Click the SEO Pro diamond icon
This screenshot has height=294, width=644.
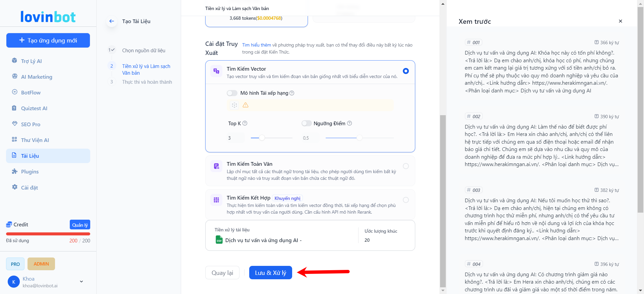point(15,124)
